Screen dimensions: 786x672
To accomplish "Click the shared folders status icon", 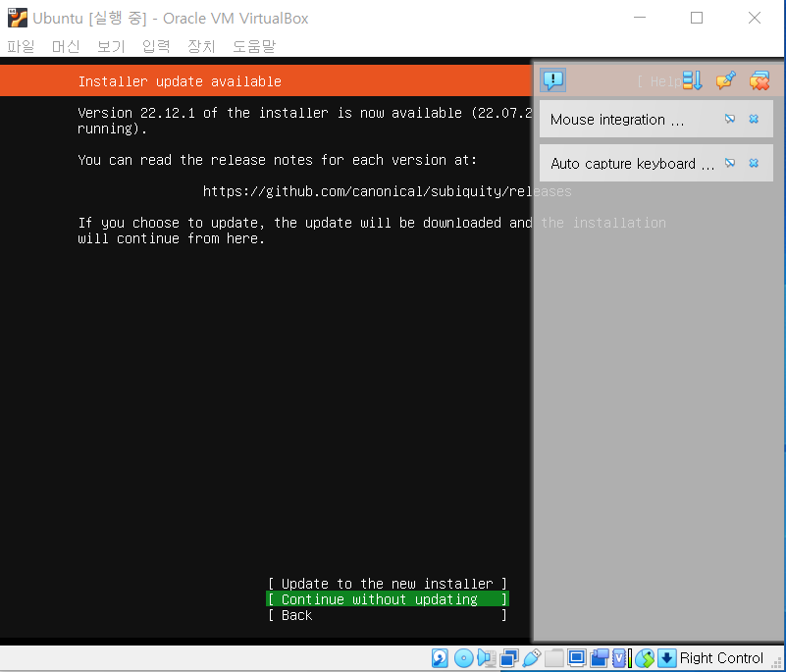I will coord(553,657).
